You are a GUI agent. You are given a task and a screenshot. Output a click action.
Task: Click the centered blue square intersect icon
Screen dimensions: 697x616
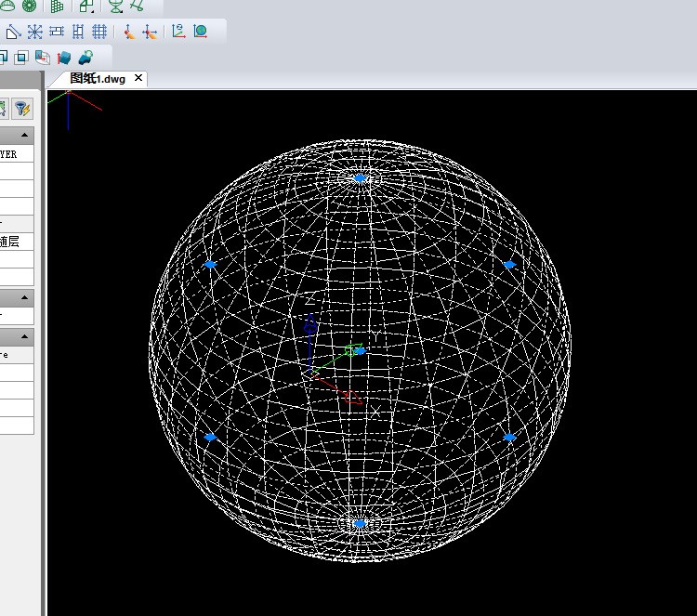click(20, 58)
